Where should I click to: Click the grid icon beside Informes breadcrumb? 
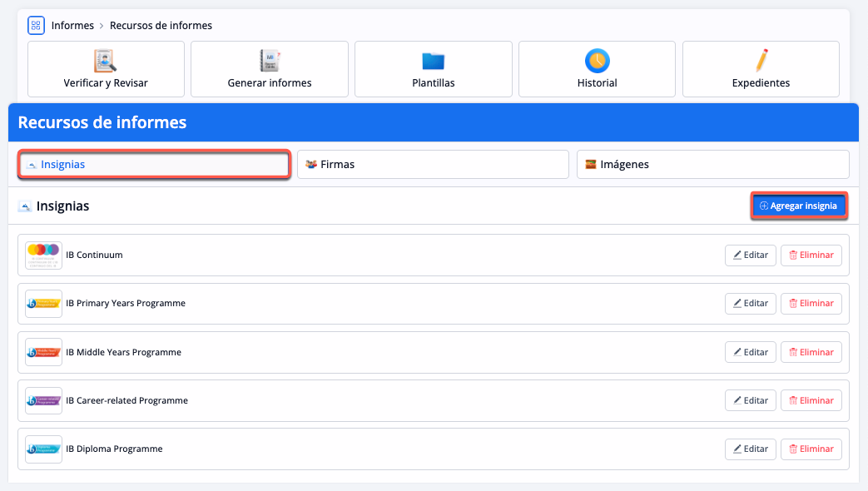click(x=36, y=25)
